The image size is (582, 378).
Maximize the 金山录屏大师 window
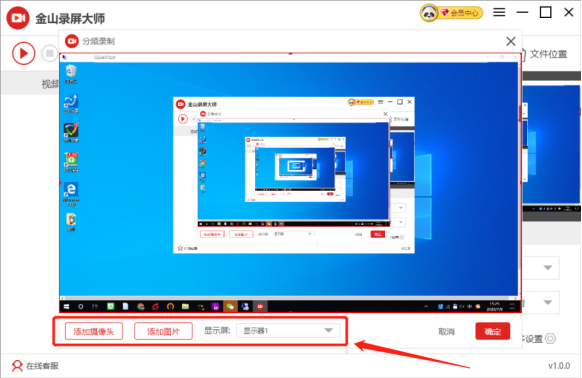(545, 12)
